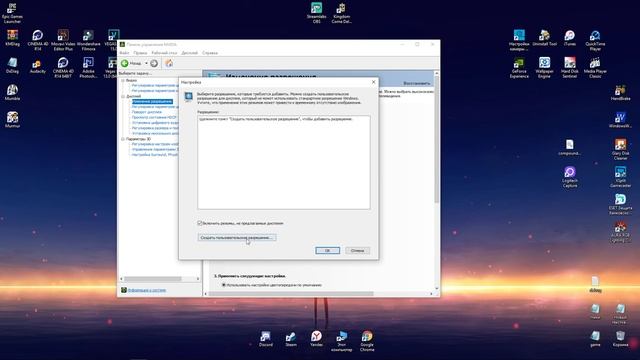Open the Steam desktop icon
The width and height of the screenshot is (640, 360).
point(291,339)
